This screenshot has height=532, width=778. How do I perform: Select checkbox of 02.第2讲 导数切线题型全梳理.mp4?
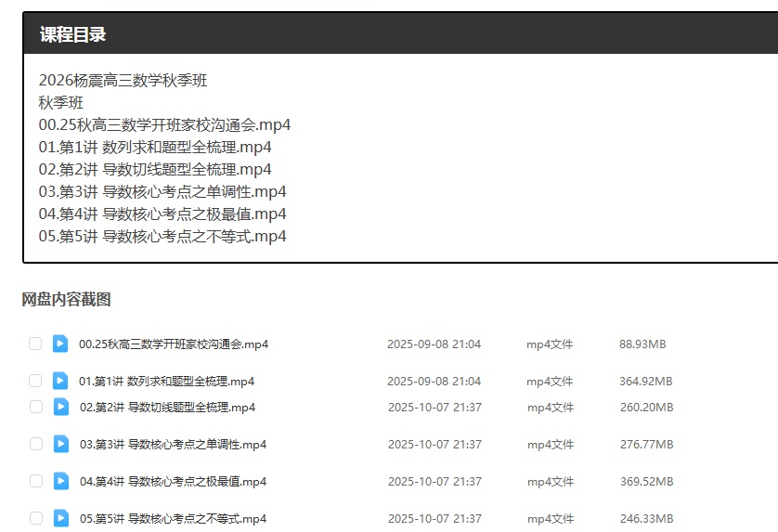coord(36,407)
